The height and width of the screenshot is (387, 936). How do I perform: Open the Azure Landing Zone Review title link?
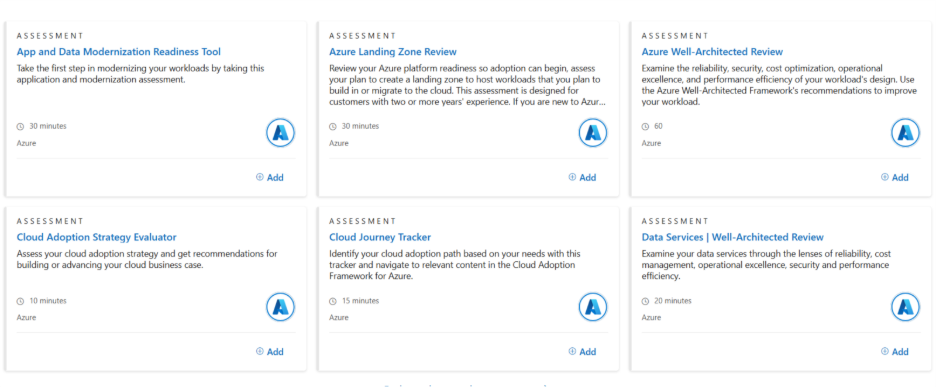point(393,52)
